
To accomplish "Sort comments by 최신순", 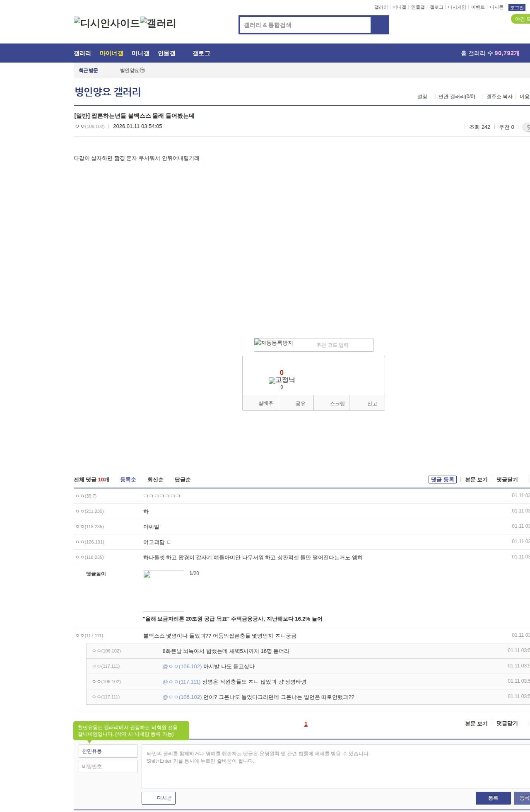I will (155, 480).
